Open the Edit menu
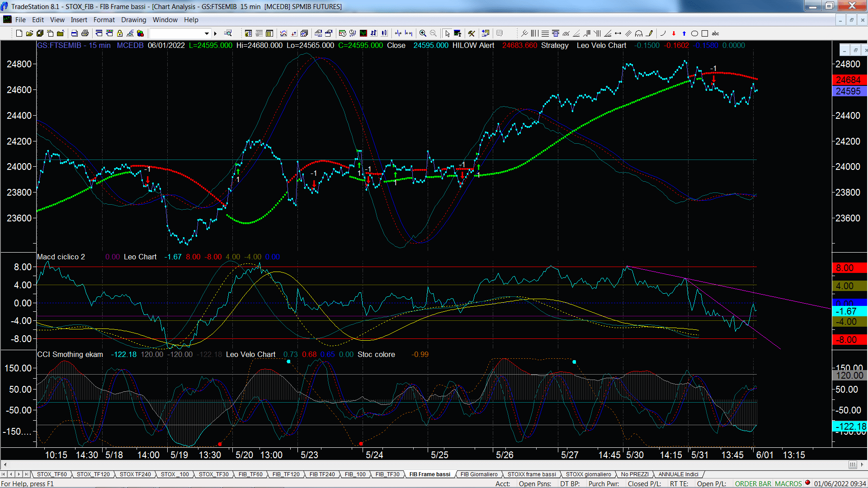The width and height of the screenshot is (868, 488). point(38,20)
